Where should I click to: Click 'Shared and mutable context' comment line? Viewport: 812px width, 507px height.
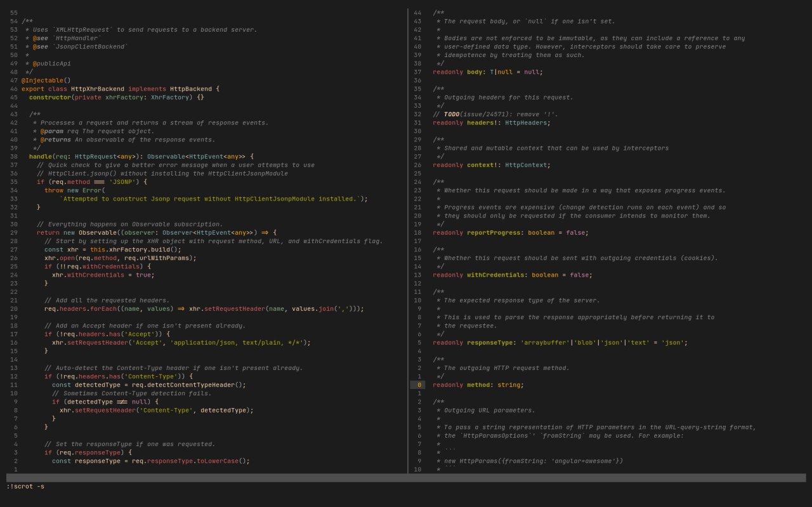[556, 148]
